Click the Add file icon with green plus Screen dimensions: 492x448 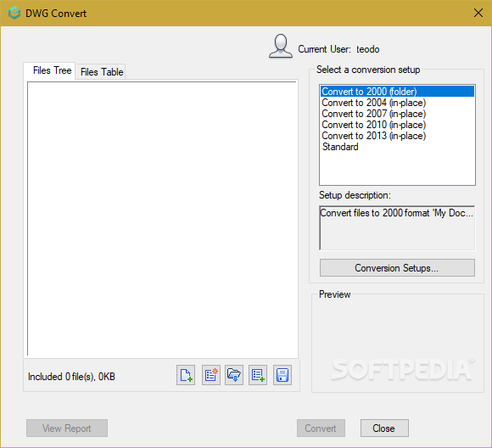pos(186,375)
